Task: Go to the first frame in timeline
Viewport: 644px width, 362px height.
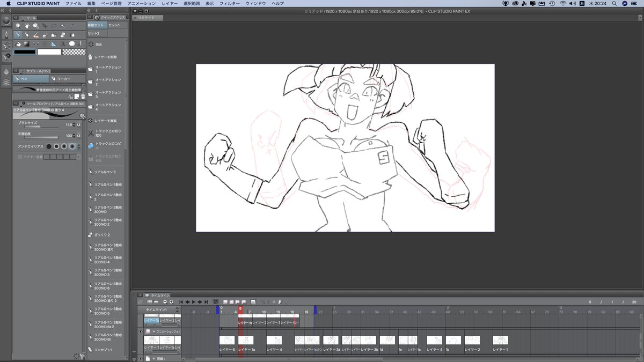Action: (181, 302)
